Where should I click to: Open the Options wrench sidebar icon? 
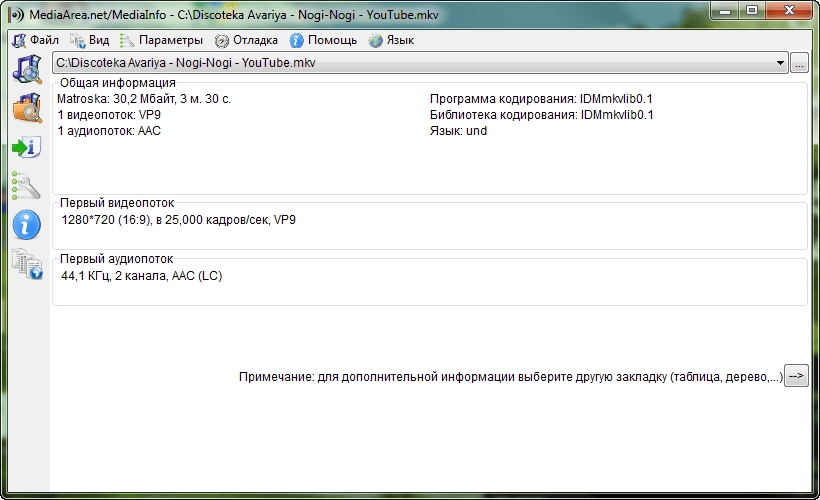point(26,186)
